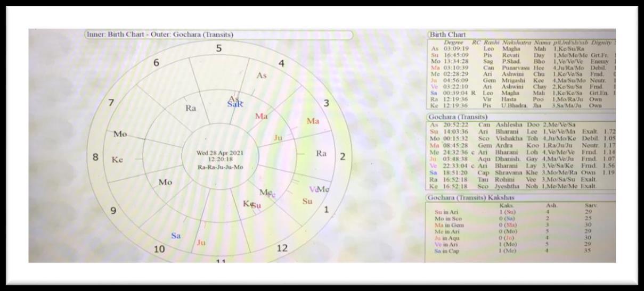Select natal 'Ma' in inner ring

pos(261,116)
